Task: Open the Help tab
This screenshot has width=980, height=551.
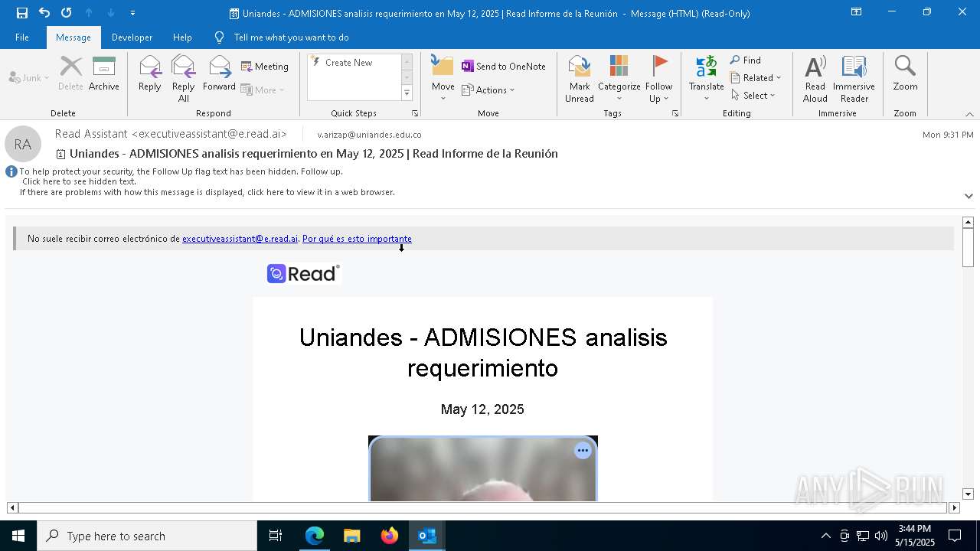Action: (182, 37)
